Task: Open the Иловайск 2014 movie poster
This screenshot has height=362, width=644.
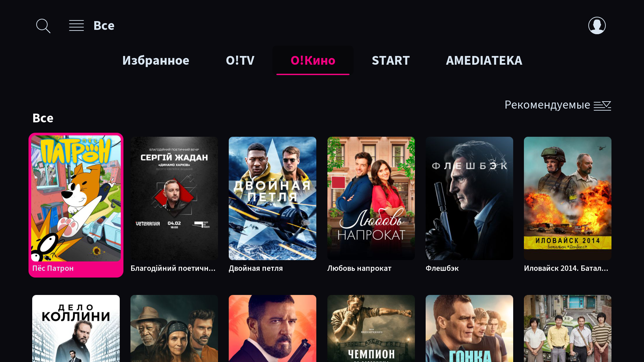Action: [x=568, y=198]
